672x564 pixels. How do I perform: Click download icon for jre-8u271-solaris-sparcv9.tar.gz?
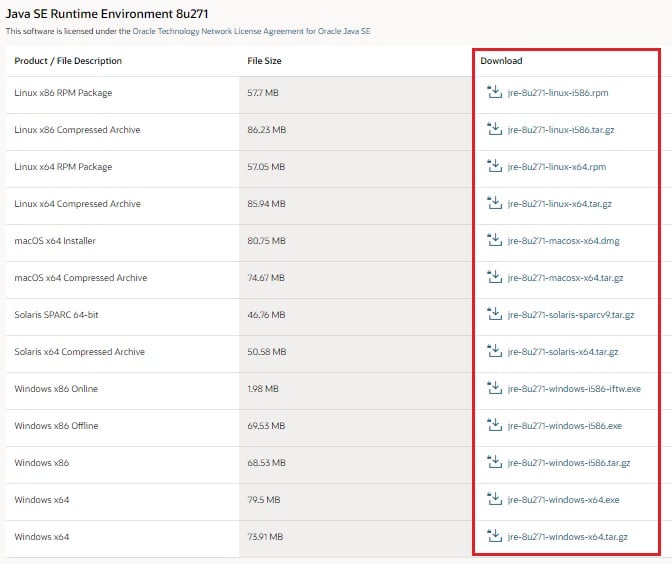pyautogui.click(x=495, y=314)
